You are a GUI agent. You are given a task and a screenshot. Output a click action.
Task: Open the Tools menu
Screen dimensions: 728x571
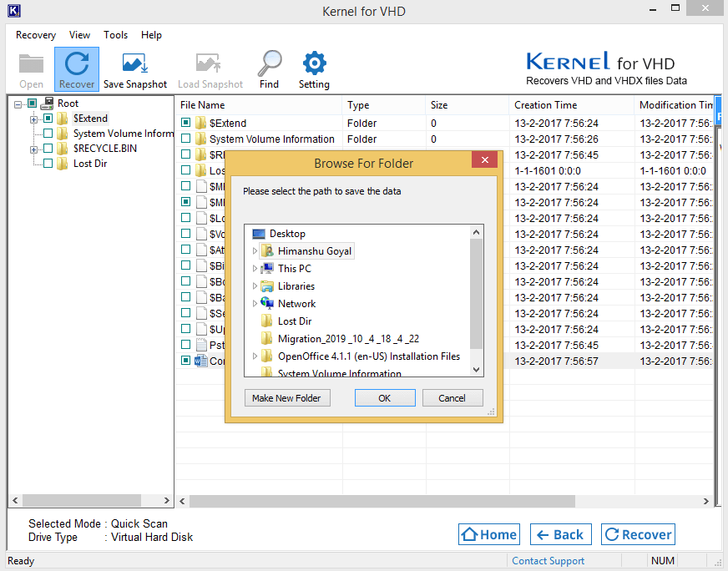[x=115, y=35]
